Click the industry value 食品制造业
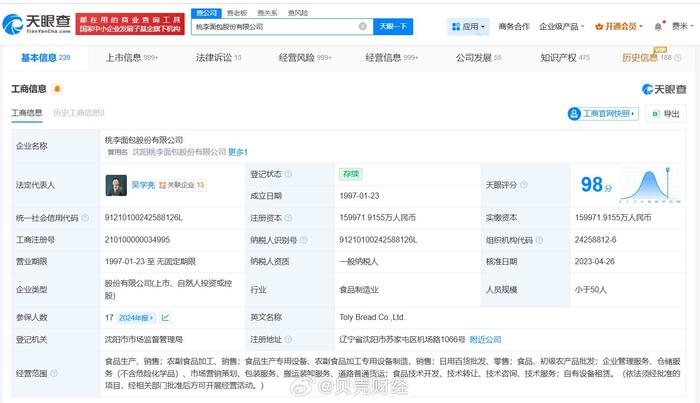This screenshot has height=403, width=700. (x=359, y=290)
